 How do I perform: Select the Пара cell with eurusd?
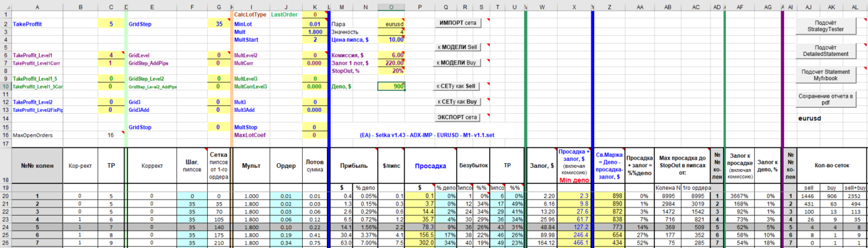pos(392,24)
